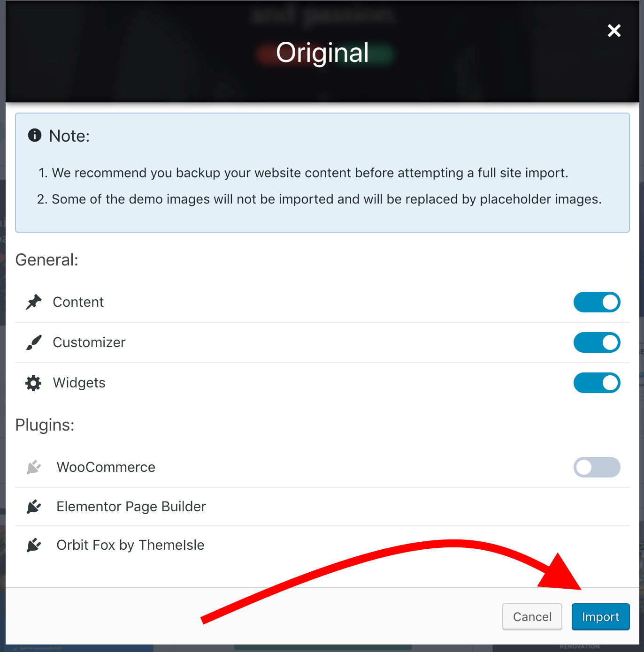Click the Customizer option label
This screenshot has width=644, height=652.
point(89,342)
